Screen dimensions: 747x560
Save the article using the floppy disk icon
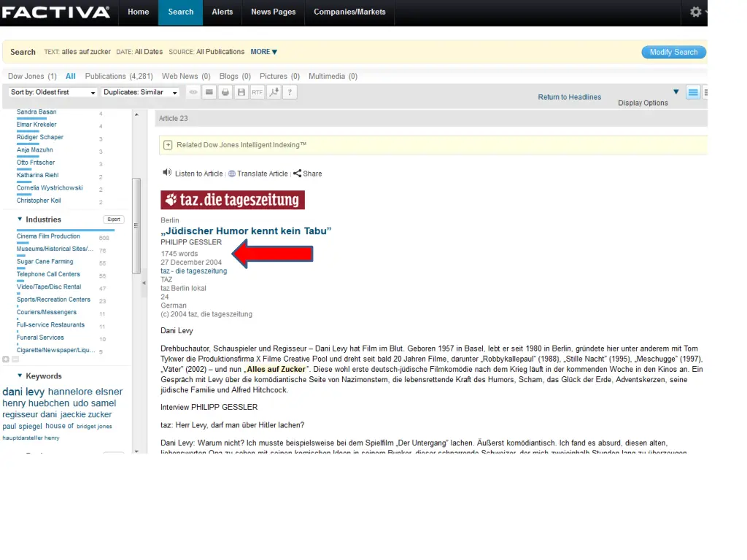pyautogui.click(x=241, y=92)
